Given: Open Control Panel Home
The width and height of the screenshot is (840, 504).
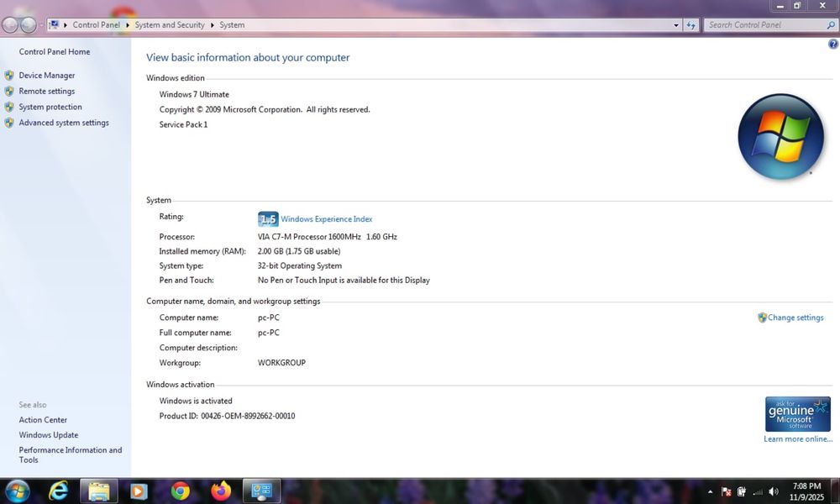Looking at the screenshot, I should pyautogui.click(x=55, y=52).
